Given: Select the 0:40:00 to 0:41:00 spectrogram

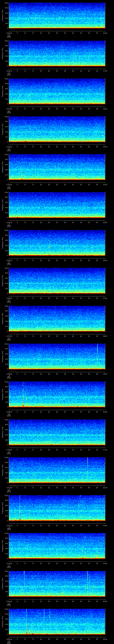Looking at the screenshot, I should (x=57, y=432).
